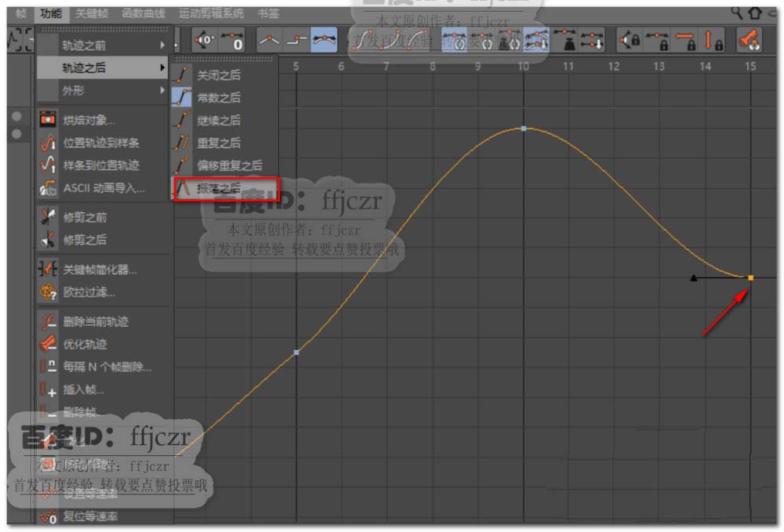Click 欧拉过滤... command
This screenshot has height=532, width=784.
pos(103,292)
